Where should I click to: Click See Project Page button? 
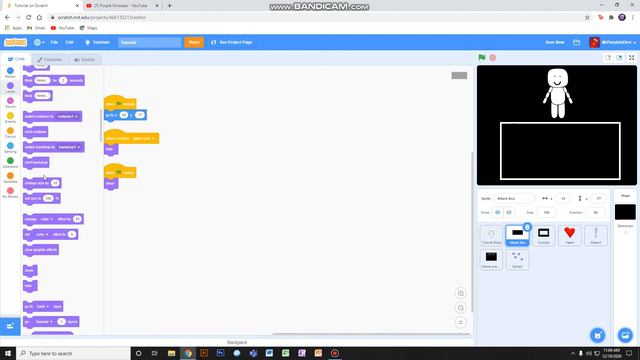(x=232, y=42)
